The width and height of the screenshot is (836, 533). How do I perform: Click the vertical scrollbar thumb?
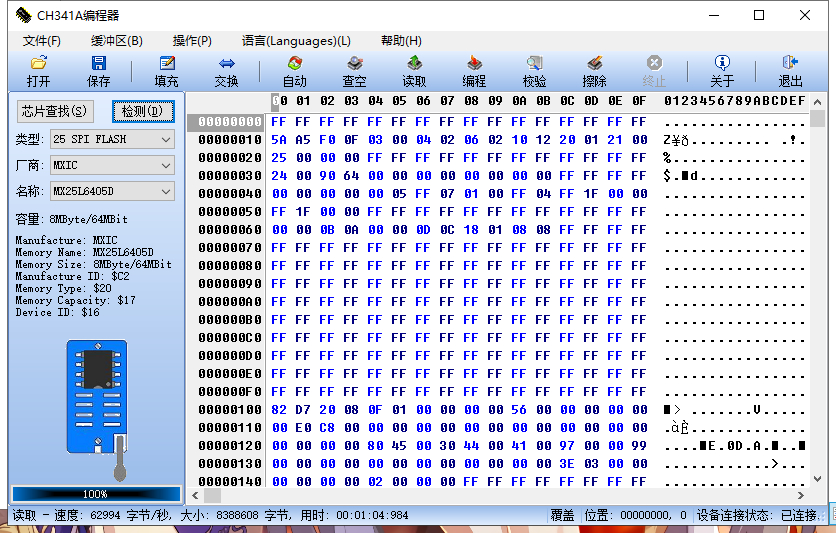(x=817, y=118)
